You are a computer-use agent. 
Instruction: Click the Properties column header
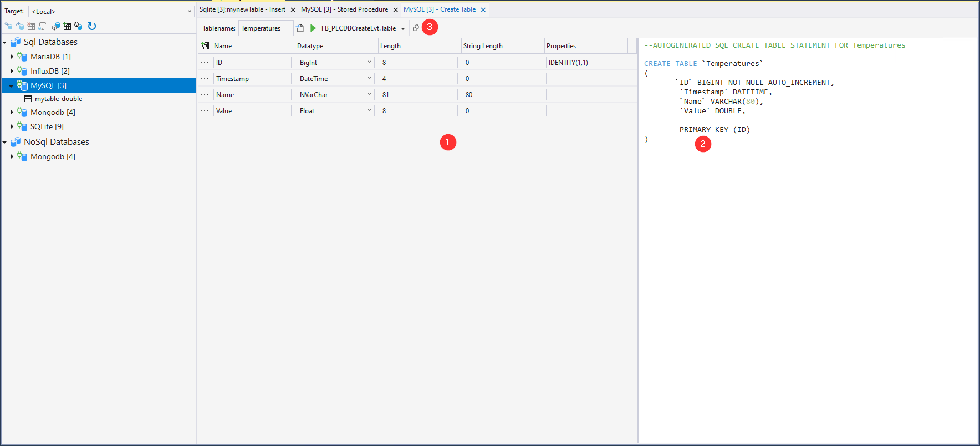point(586,45)
